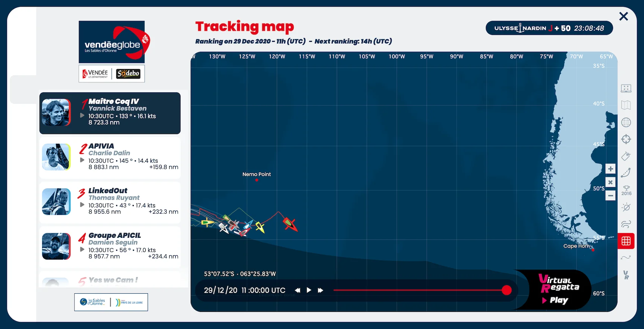Open Pays de la Loire partner logo

pyautogui.click(x=129, y=302)
